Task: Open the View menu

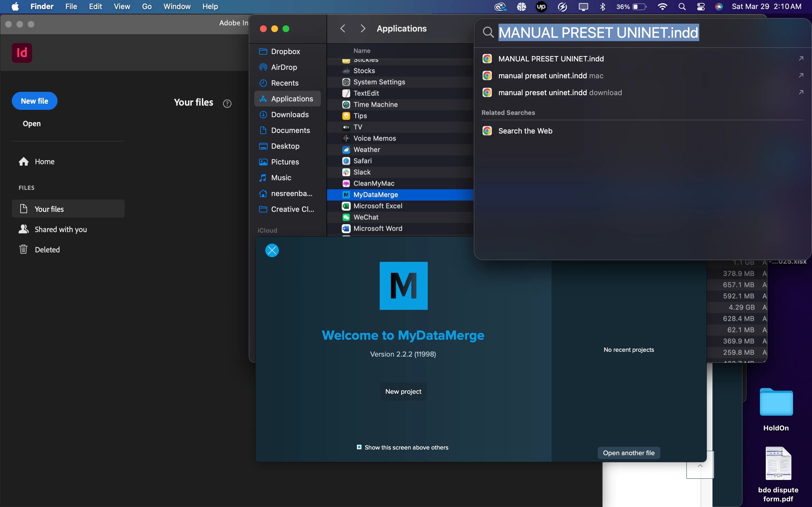Action: coord(122,6)
